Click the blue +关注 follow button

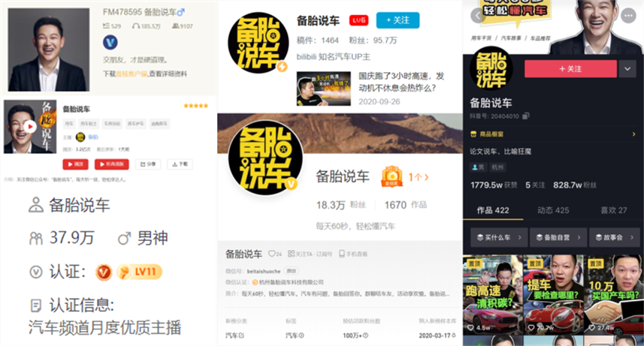398,20
